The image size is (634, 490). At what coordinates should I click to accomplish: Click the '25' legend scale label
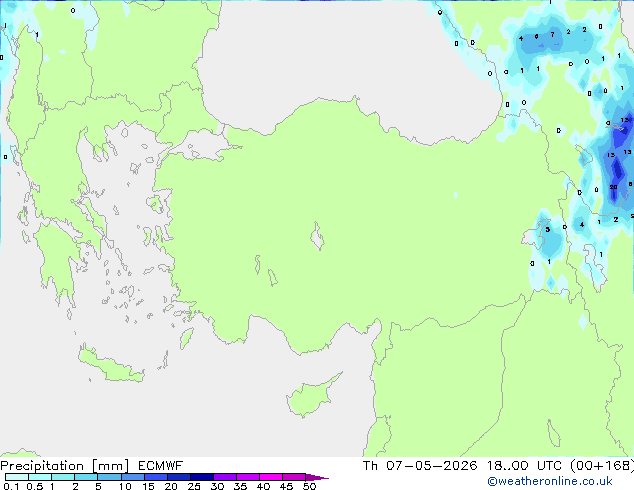coord(194,486)
